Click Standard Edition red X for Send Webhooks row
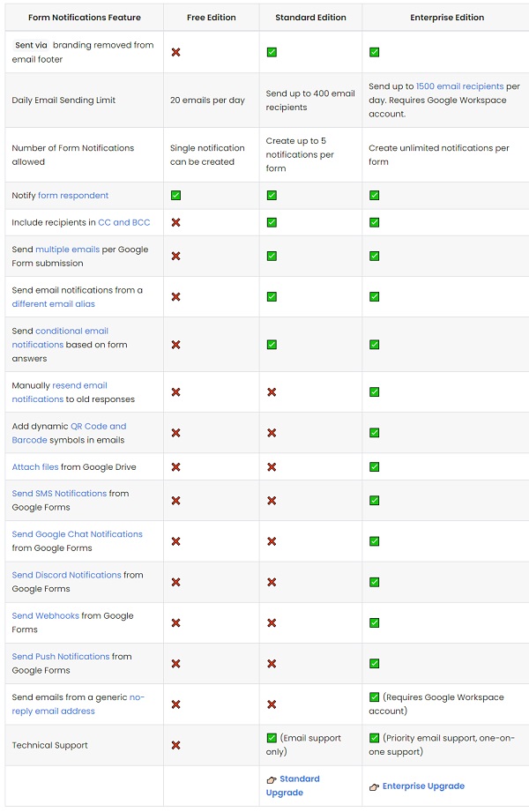This screenshot has width=529, height=812. tap(272, 623)
